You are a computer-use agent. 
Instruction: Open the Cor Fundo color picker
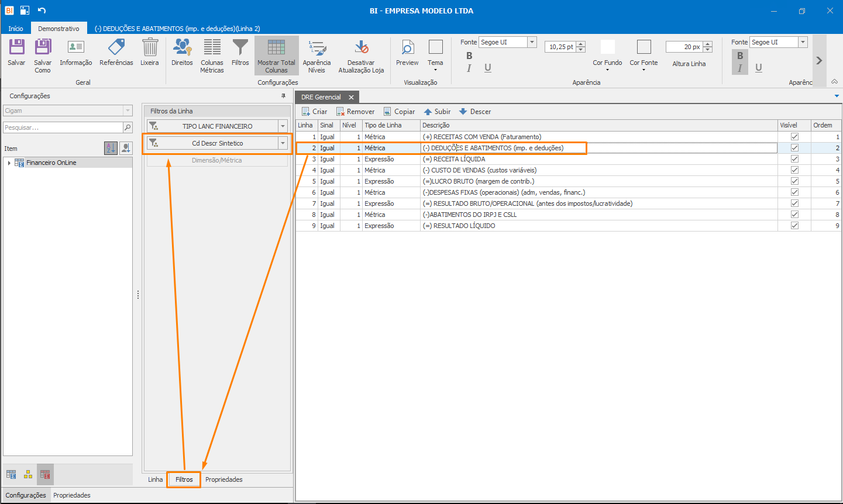607,55
